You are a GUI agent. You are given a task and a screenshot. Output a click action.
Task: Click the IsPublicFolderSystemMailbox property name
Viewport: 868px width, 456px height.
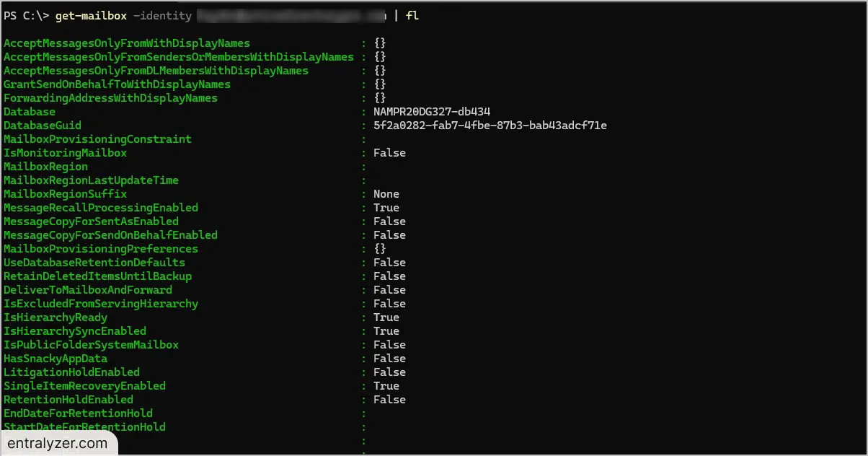coord(91,345)
